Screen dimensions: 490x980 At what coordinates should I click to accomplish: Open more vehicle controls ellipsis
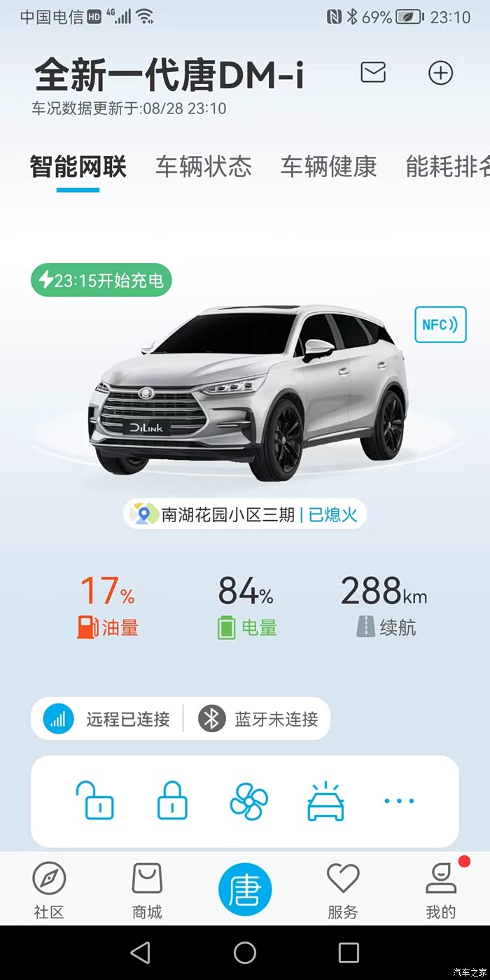coord(399,801)
